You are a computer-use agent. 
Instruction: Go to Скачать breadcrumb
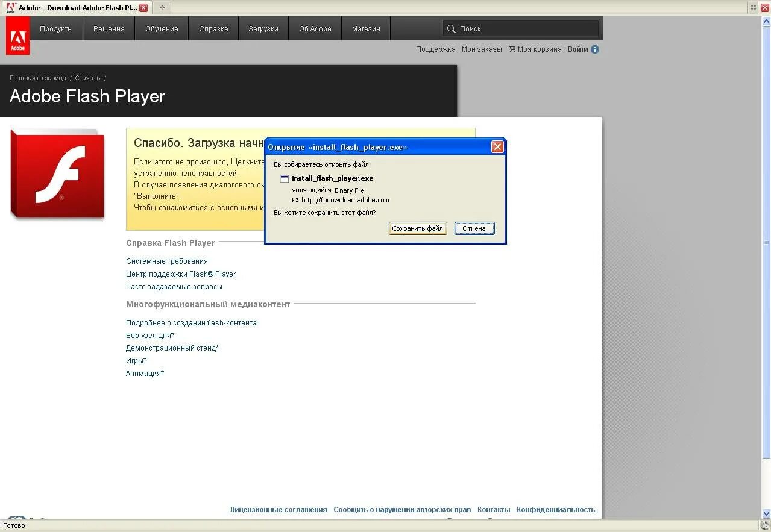(87, 78)
